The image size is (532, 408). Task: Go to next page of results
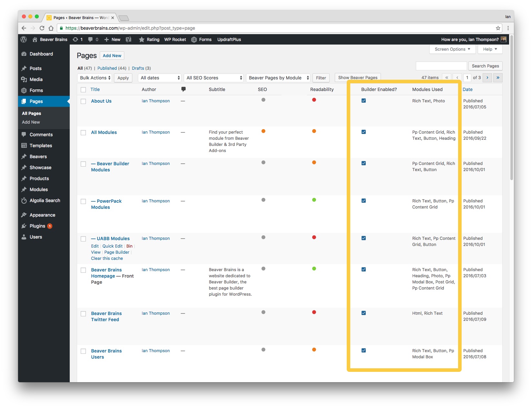(x=487, y=77)
